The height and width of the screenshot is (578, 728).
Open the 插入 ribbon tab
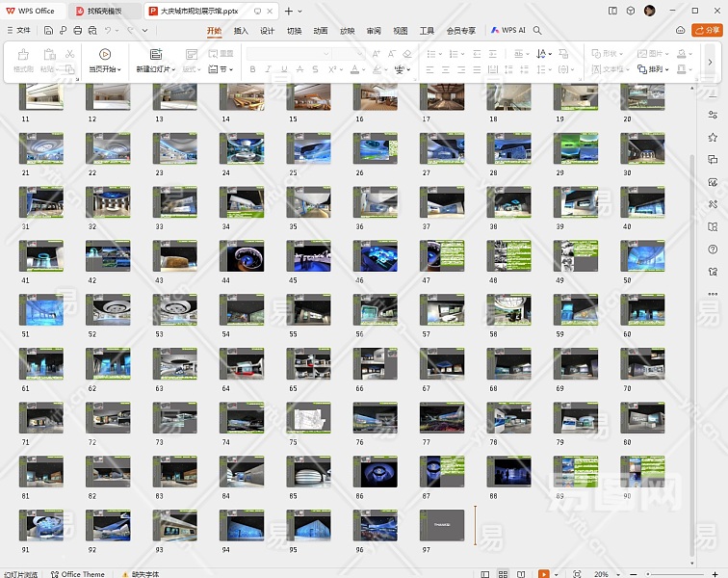[x=241, y=31]
